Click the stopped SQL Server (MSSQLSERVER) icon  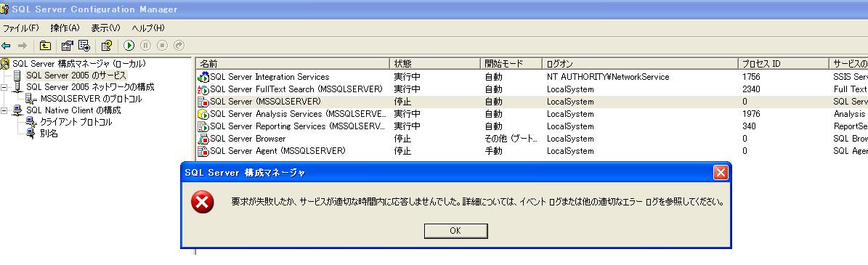pos(203,101)
